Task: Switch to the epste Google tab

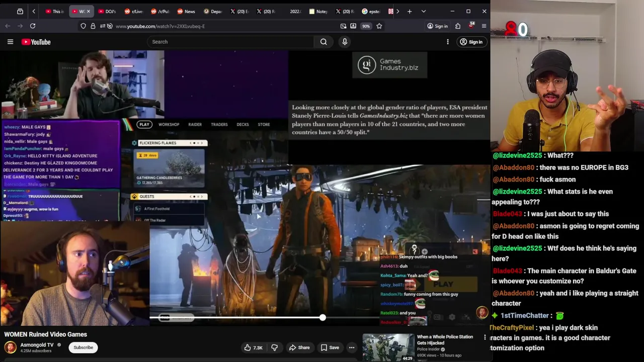Action: 371,11
